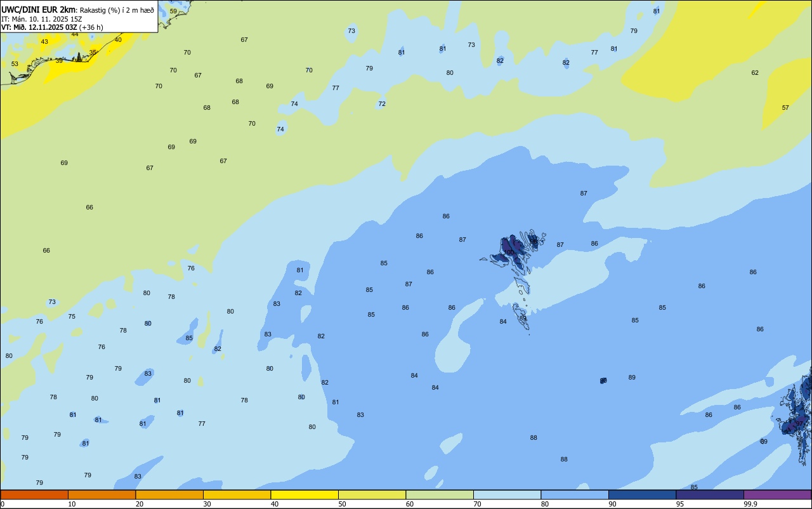Click the '10' legend tick label
This screenshot has height=509, width=812.
(72, 504)
